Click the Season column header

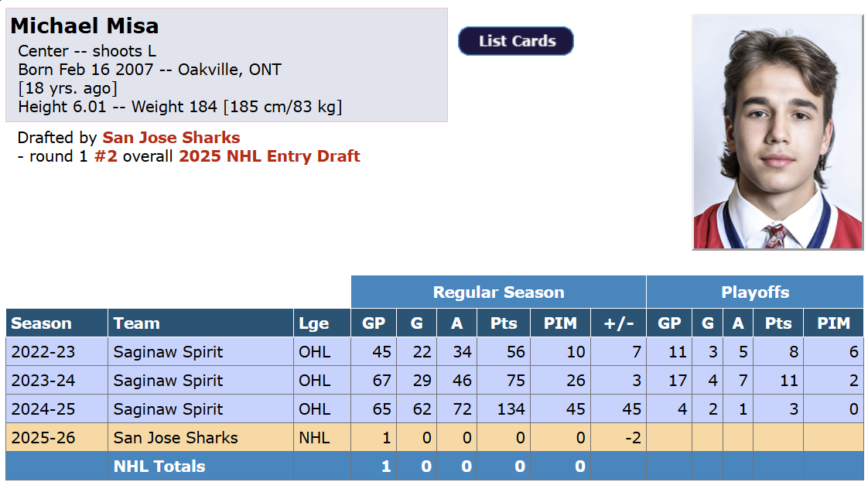[x=42, y=323]
